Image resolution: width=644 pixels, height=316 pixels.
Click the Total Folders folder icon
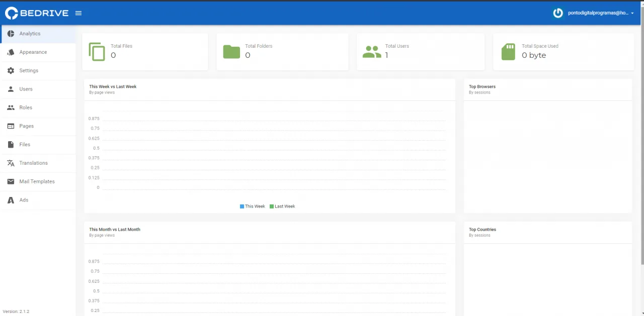tap(231, 52)
